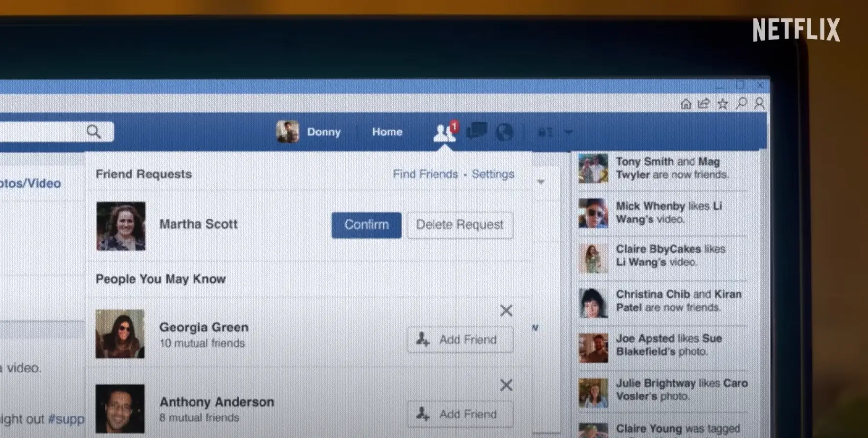
Task: Open Donny's profile from the navbar
Action: click(309, 132)
